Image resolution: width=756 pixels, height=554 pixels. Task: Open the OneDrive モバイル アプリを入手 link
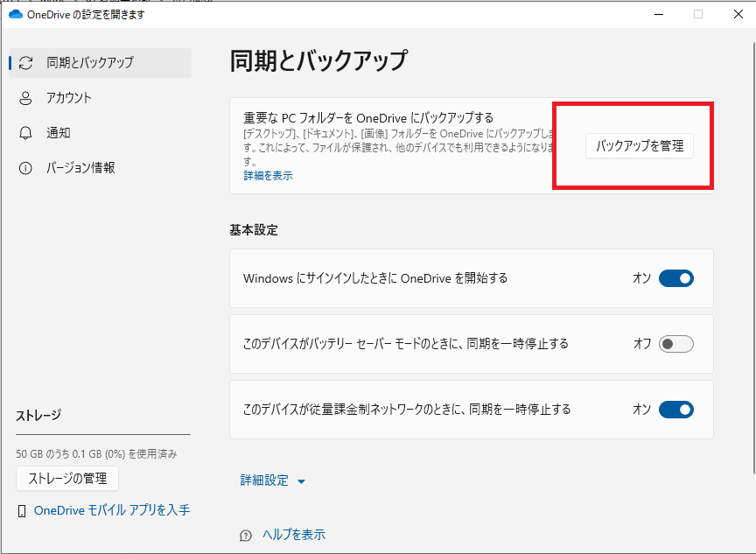point(112,510)
